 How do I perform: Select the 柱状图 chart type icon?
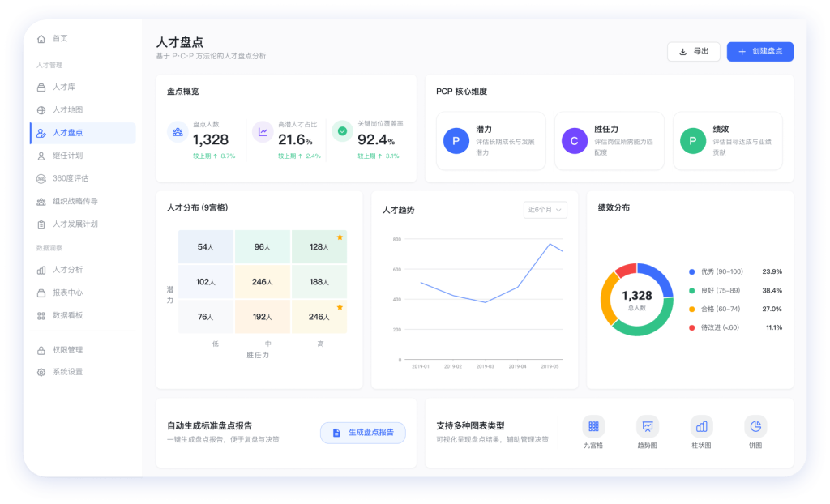click(701, 426)
